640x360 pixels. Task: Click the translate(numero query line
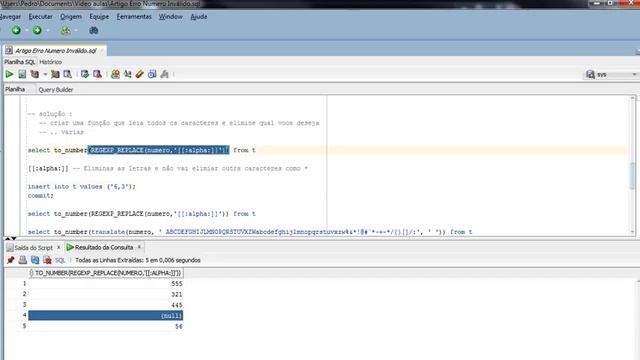point(250,232)
